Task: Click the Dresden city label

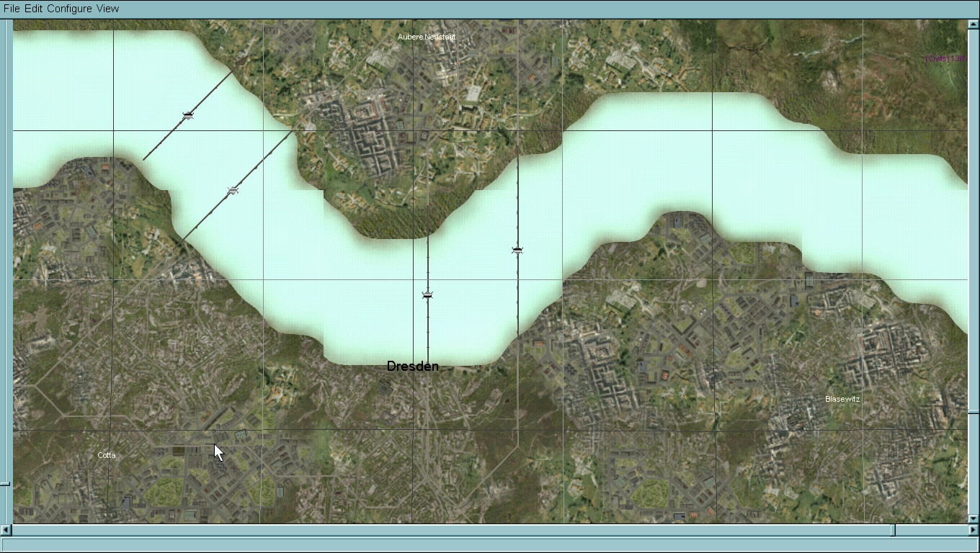Action: [413, 367]
